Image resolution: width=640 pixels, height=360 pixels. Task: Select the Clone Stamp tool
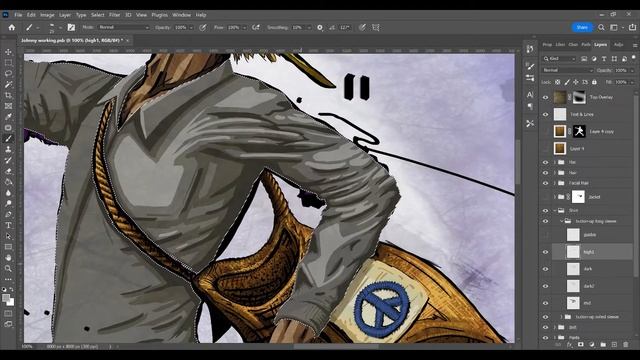coord(8,149)
